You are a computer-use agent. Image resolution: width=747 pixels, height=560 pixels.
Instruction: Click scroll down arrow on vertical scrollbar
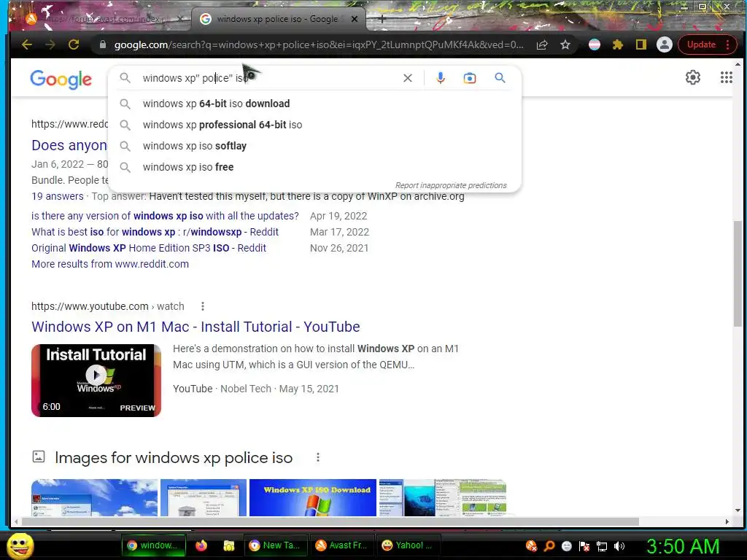(738, 510)
